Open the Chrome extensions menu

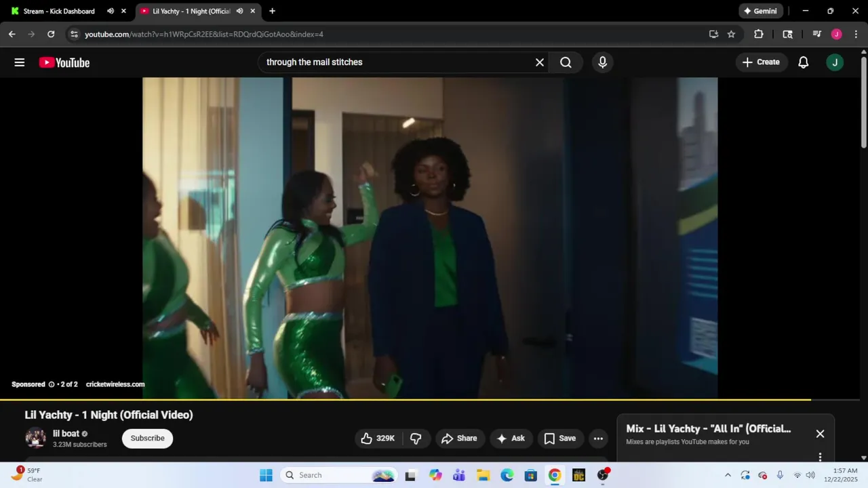[759, 34]
